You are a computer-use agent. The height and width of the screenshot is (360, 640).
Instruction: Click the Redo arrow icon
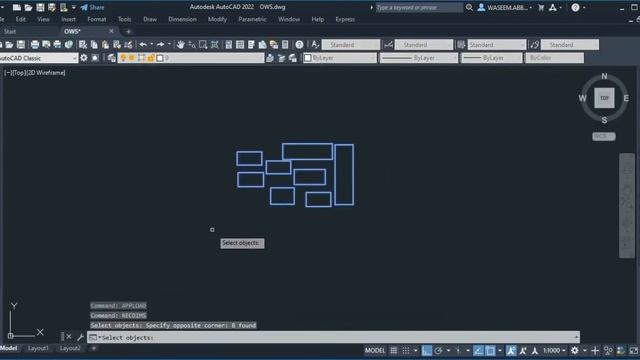(160, 45)
